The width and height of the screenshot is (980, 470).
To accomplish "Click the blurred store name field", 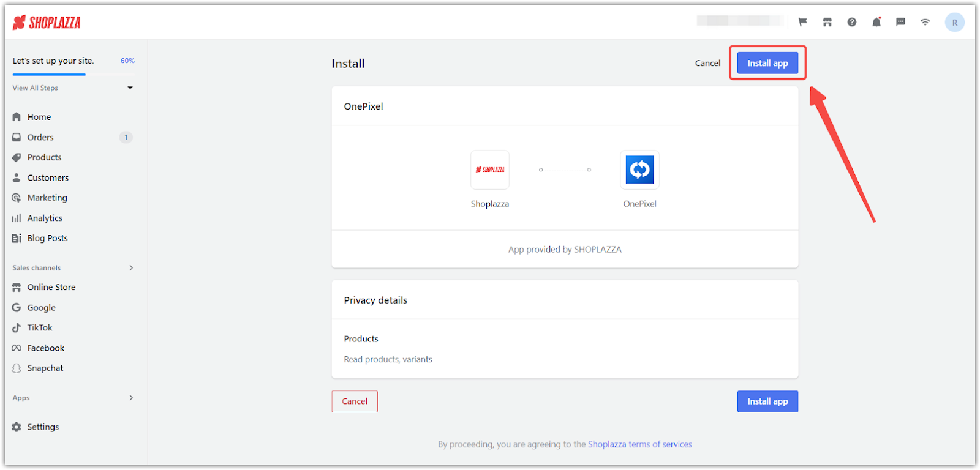I will (x=740, y=21).
